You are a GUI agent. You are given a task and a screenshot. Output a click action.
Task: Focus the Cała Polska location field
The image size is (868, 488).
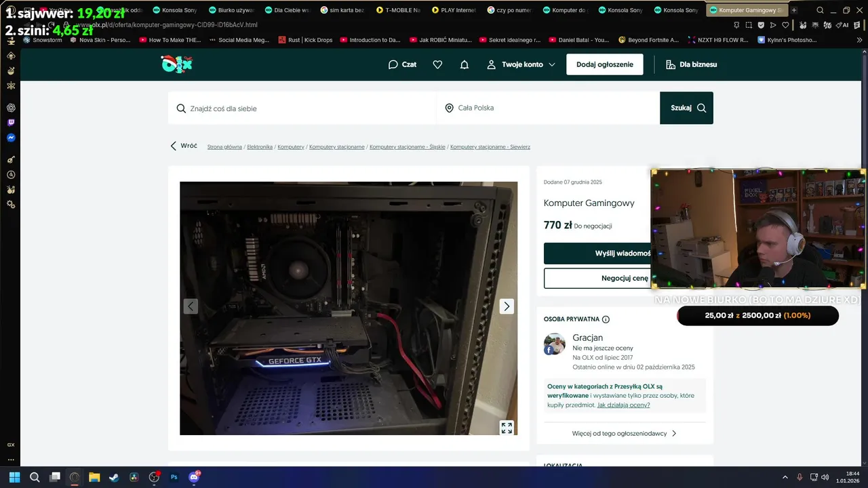pyautogui.click(x=548, y=108)
